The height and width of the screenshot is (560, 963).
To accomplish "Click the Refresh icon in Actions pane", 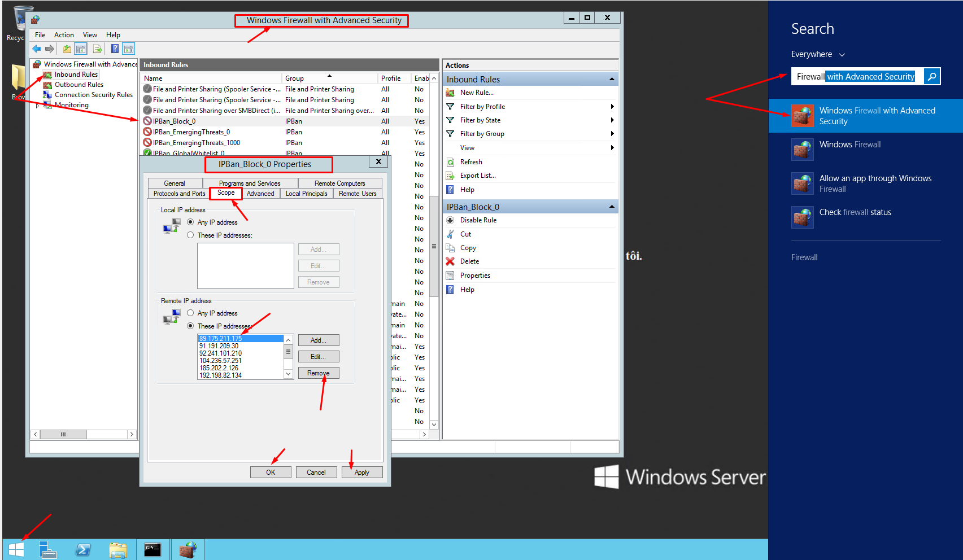I will click(450, 162).
